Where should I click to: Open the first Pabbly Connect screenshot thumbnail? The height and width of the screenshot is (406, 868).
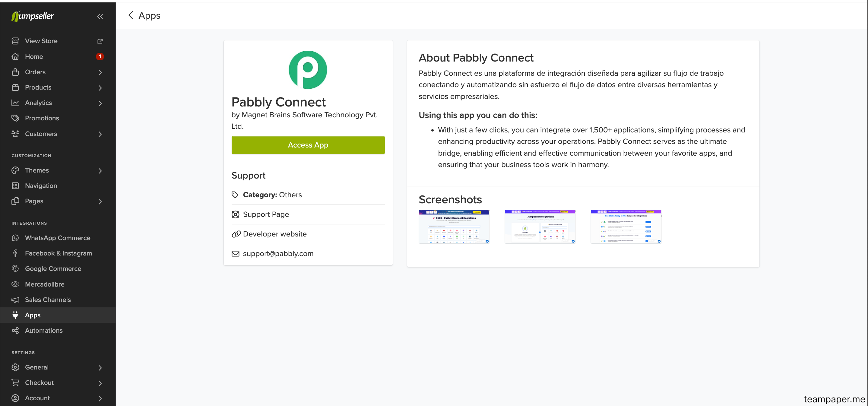(x=454, y=227)
